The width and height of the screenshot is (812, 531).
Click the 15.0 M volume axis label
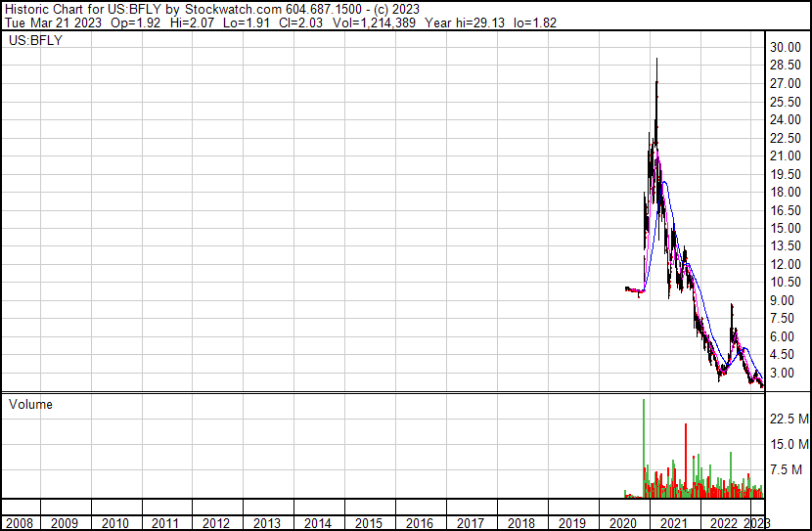click(788, 445)
